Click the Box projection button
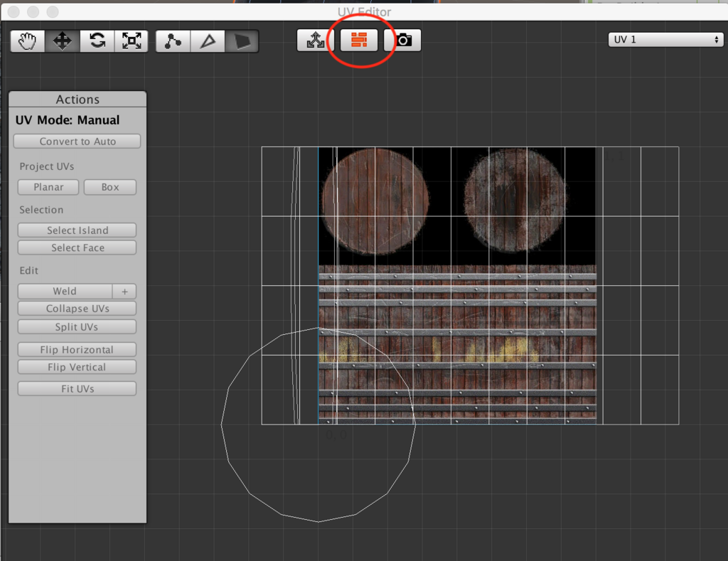Screen dimensions: 728x561 tap(110, 187)
